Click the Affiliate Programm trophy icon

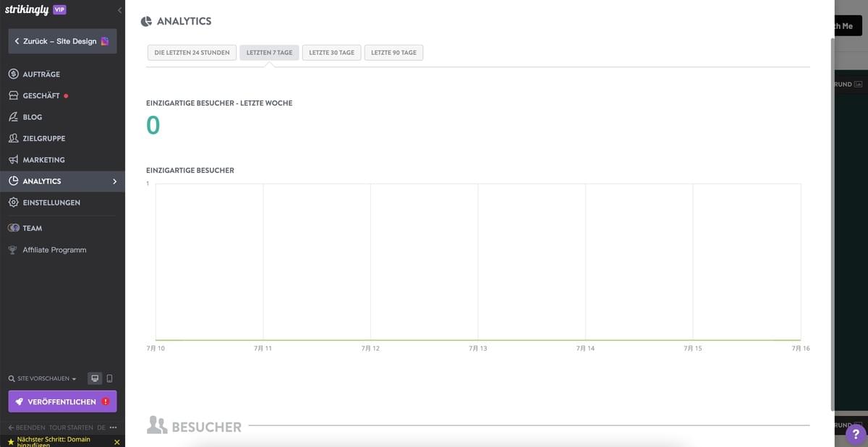[x=13, y=250]
